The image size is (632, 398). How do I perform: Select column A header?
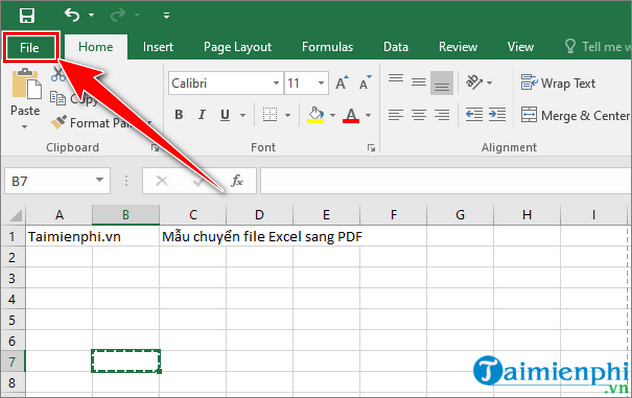pyautogui.click(x=59, y=215)
